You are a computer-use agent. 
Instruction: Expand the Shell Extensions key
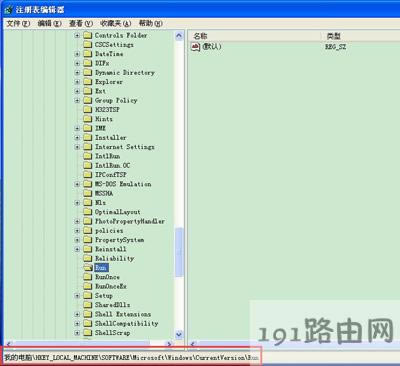click(x=77, y=314)
